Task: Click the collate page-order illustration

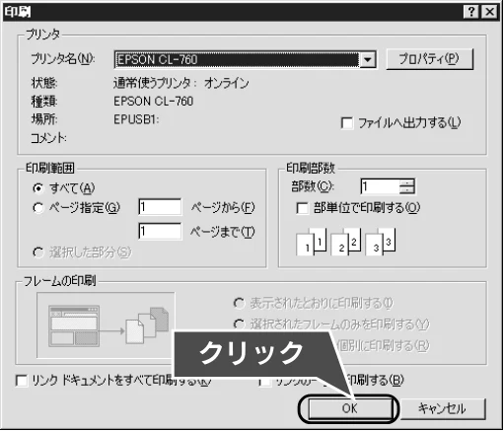Action: 345,242
